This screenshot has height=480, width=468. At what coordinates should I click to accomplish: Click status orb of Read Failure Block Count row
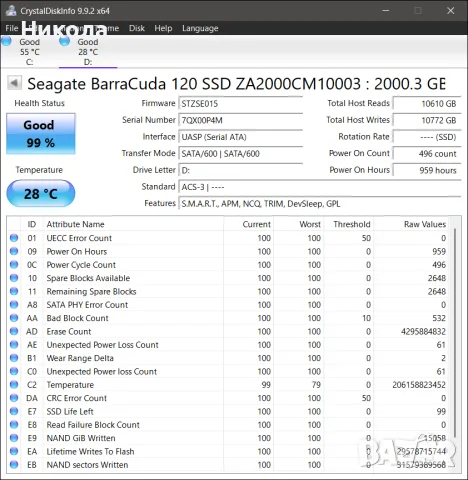point(14,424)
